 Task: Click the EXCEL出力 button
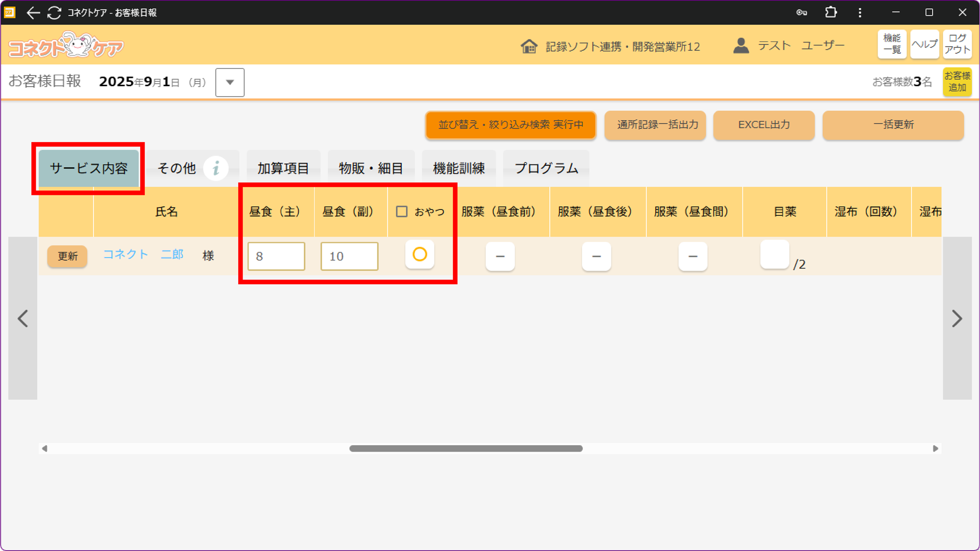pos(764,125)
